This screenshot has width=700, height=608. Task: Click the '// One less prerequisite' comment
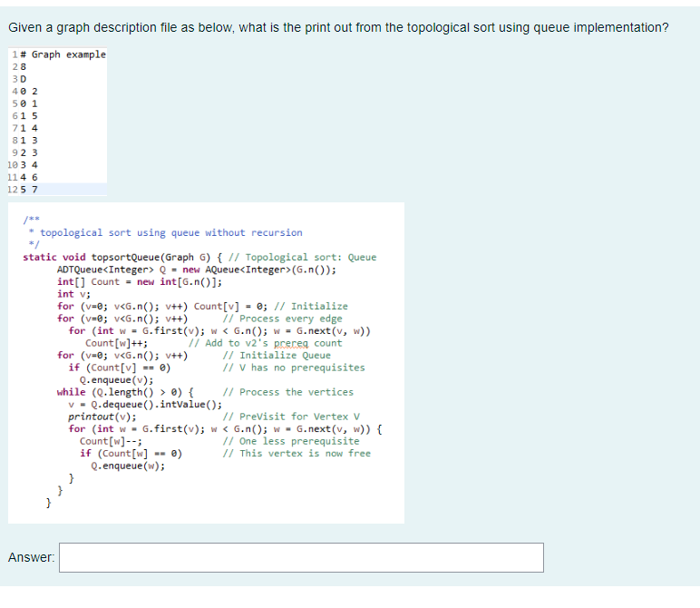pos(291,441)
